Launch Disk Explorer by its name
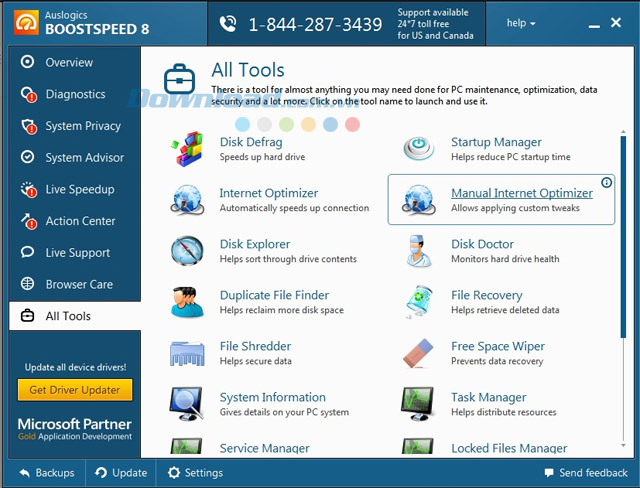Screen dimensions: 640x488 255,244
